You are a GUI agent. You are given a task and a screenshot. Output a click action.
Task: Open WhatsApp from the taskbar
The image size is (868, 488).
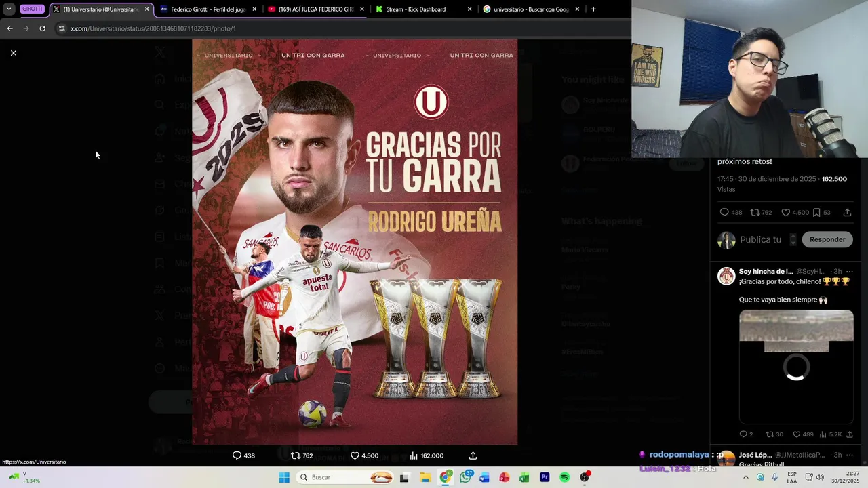(465, 477)
